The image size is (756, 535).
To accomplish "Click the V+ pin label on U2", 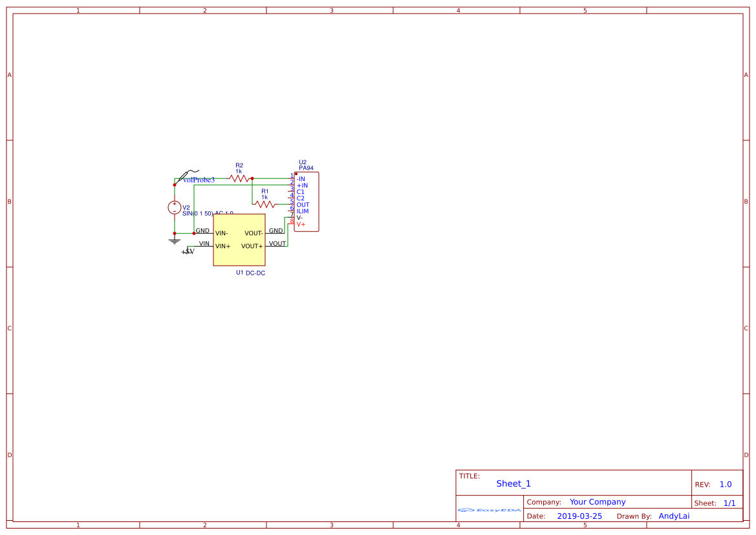I will point(301,224).
